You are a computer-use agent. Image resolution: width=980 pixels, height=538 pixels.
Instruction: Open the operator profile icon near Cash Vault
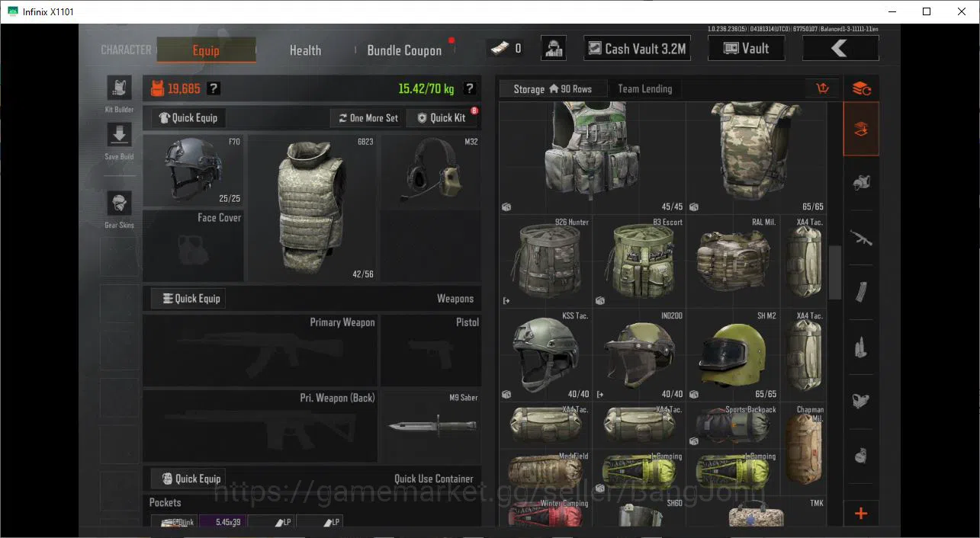554,48
